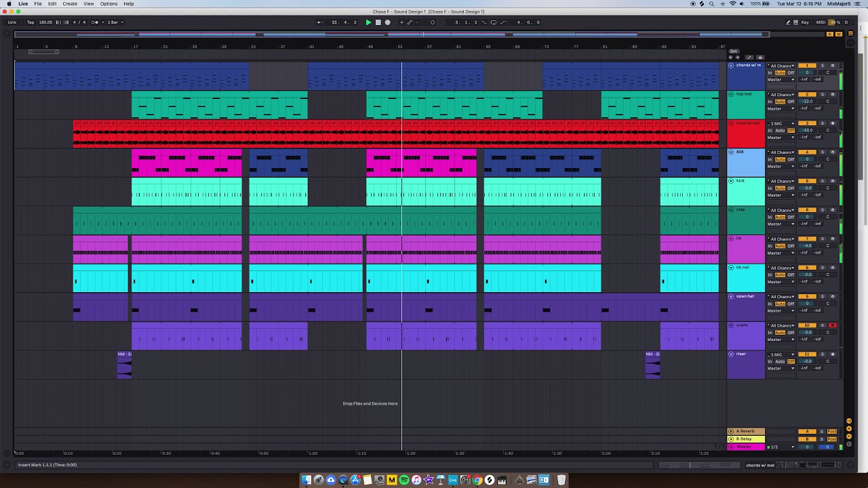The image size is (868, 488).
Task: Set reverse mel monitor to In
Action: pos(770,130)
